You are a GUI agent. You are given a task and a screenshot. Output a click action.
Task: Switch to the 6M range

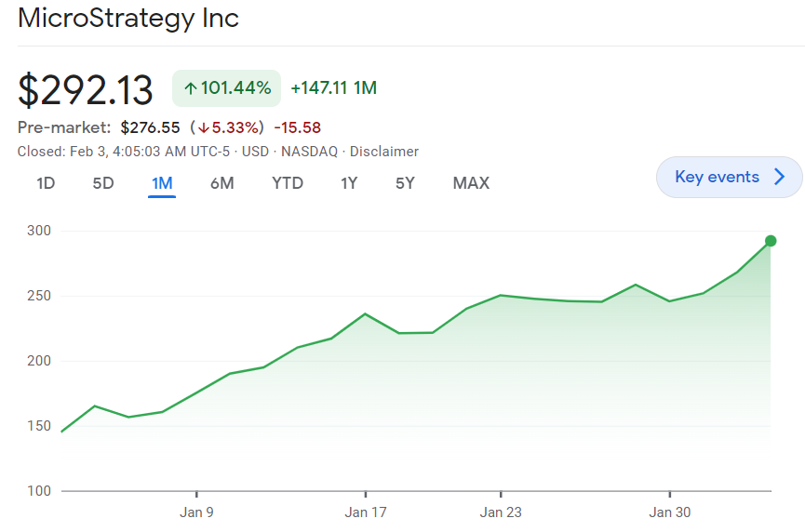coord(221,183)
